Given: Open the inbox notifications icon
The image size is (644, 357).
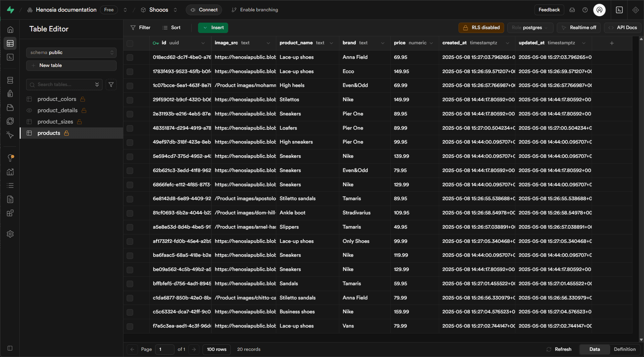Looking at the screenshot, I should coord(572,10).
